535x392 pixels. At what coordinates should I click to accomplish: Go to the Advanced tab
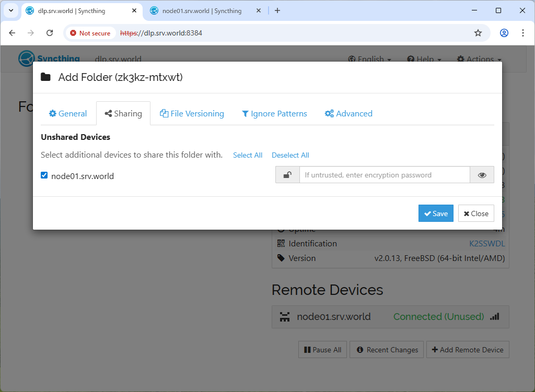[348, 114]
